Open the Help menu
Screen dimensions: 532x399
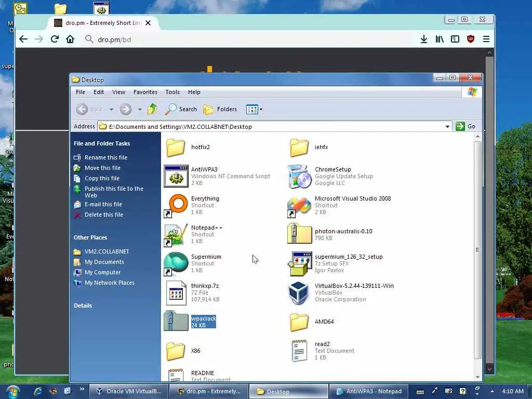click(x=194, y=92)
